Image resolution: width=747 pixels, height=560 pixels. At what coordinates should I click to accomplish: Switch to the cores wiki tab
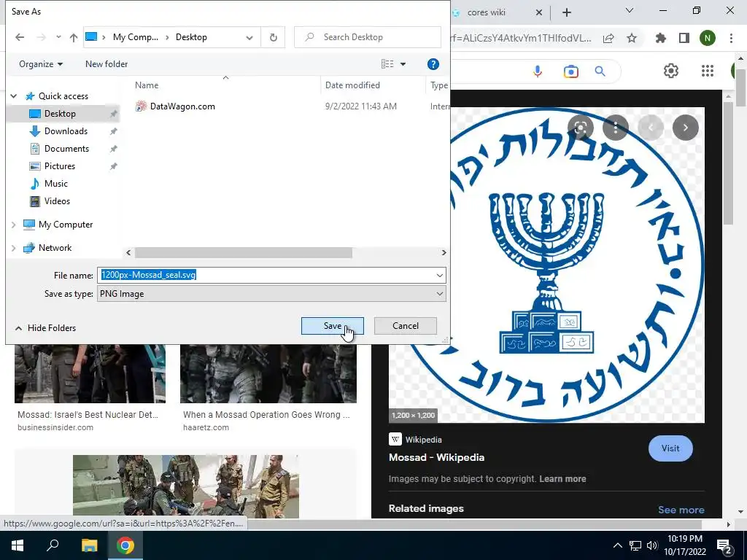pos(486,12)
